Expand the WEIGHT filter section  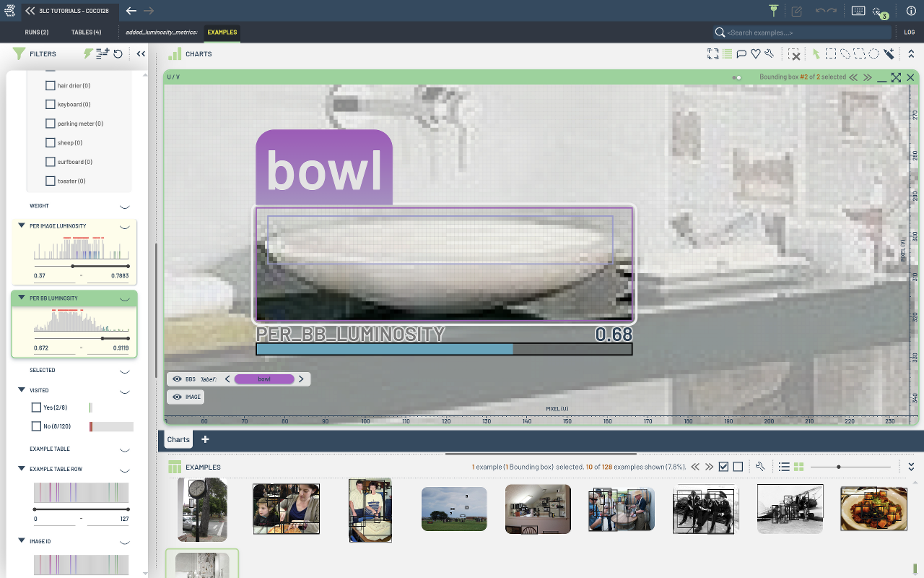(x=124, y=206)
